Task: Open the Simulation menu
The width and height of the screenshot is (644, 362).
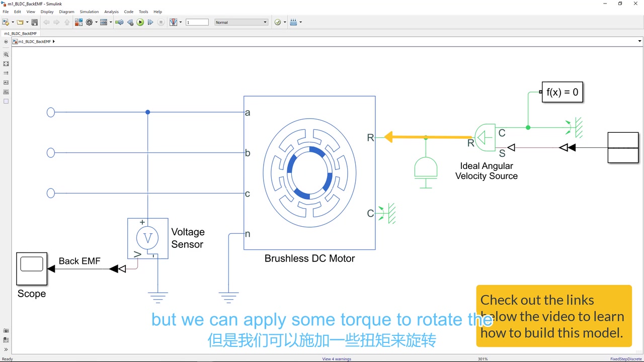Action: 89,11
